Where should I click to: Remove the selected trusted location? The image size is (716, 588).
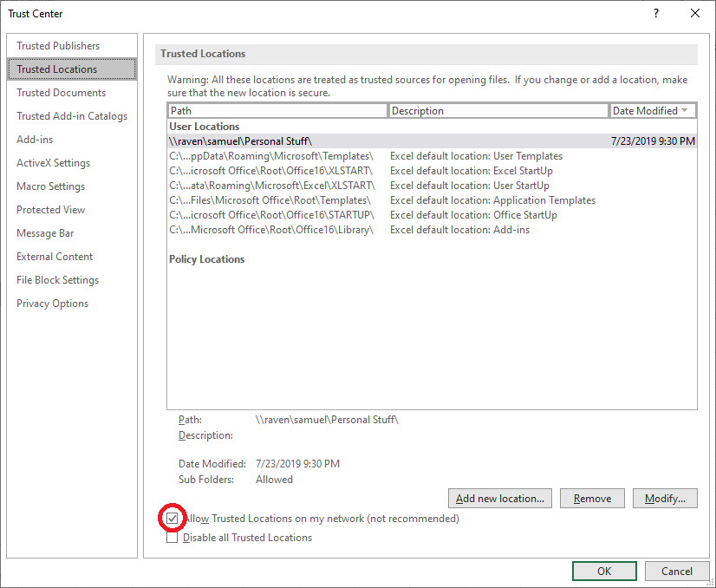point(592,499)
